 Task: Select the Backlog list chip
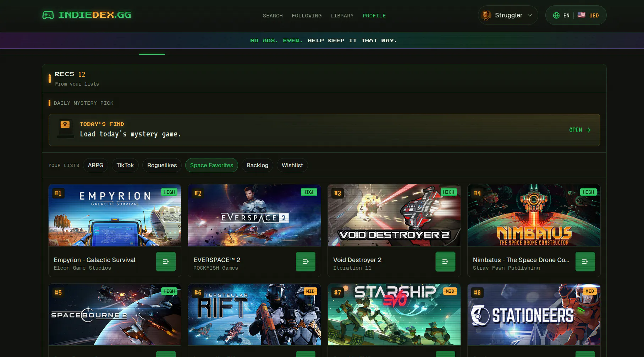tap(257, 165)
